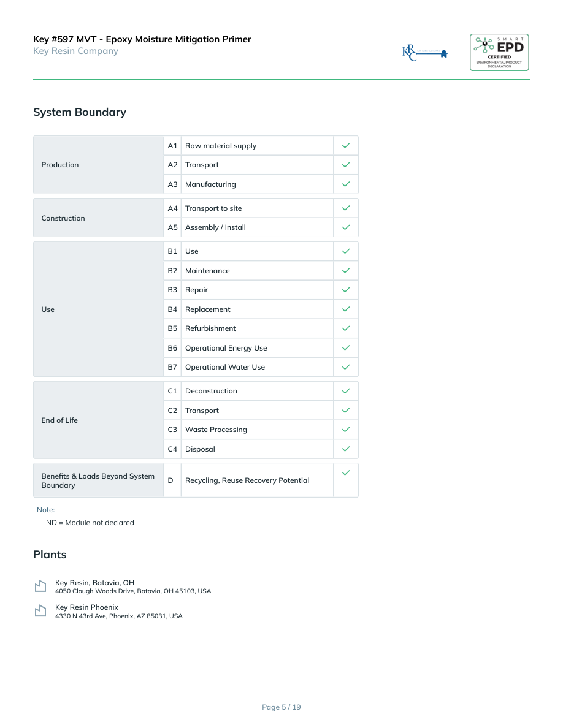Click the checkmark in the A3 Manufacturing row

click(346, 184)
